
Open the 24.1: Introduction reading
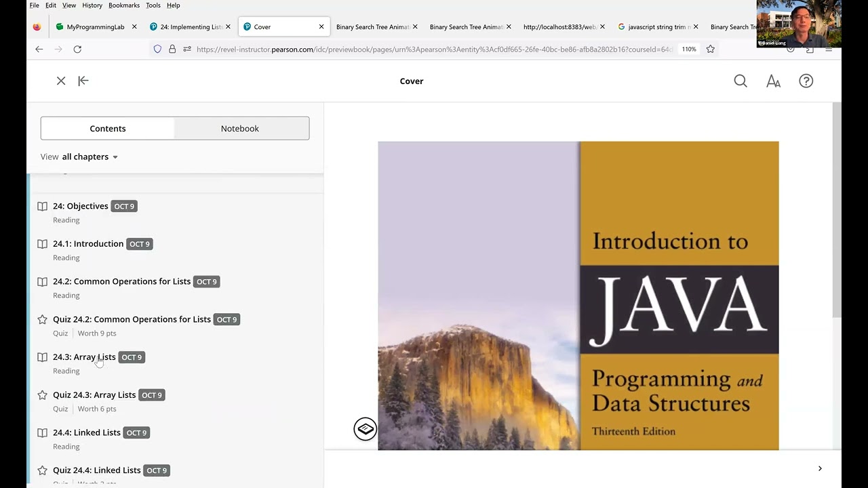[x=88, y=244]
